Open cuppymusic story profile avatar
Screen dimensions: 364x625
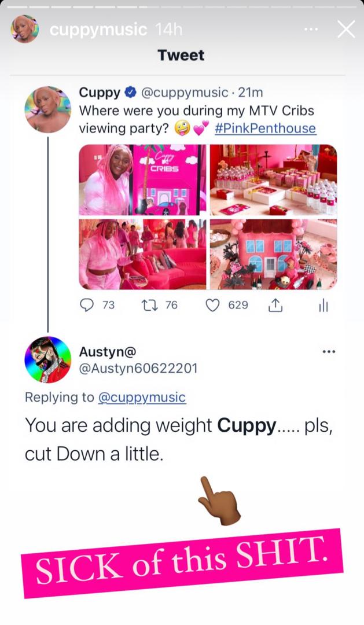click(25, 29)
